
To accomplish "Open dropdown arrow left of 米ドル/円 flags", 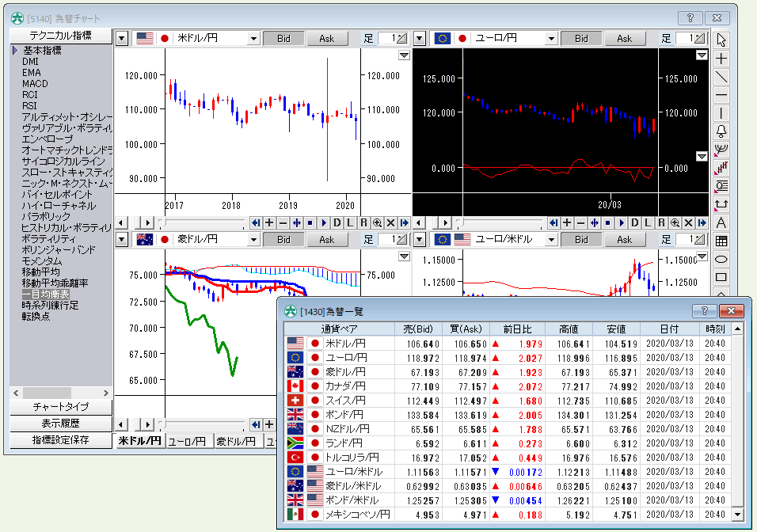I will pyautogui.click(x=122, y=39).
